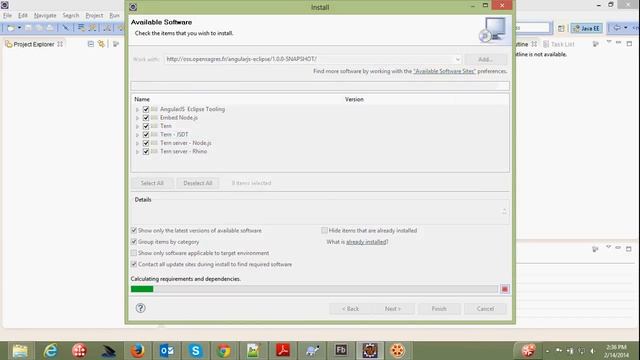Open the Edit menu

pos(23,16)
